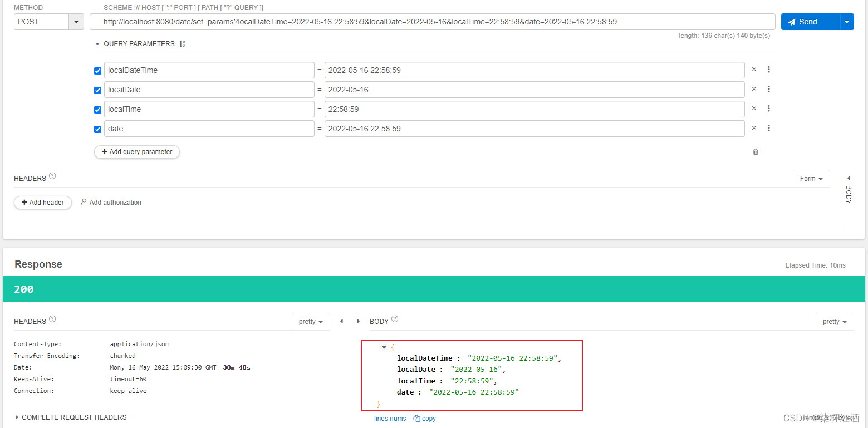Open the Send button dropdown arrow
This screenshot has height=428, width=868.
847,22
